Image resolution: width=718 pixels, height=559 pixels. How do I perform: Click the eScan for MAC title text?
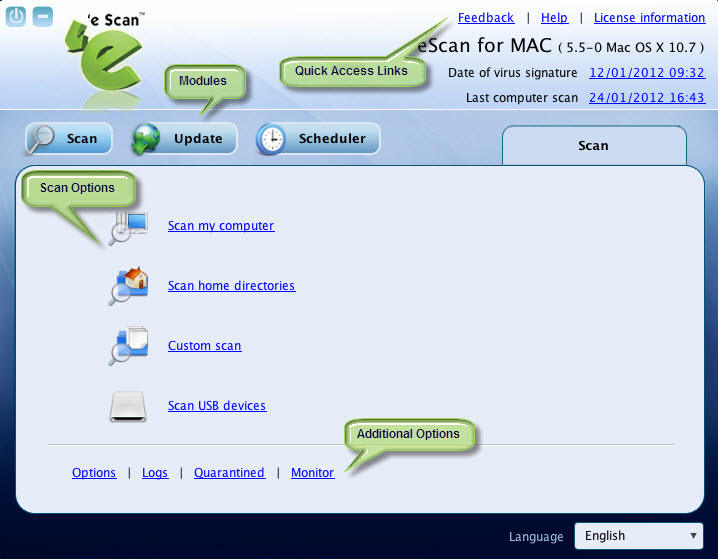[x=484, y=46]
